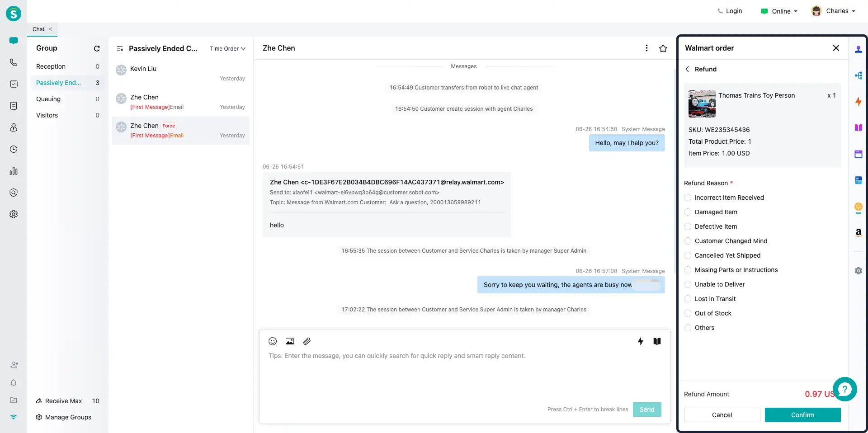Open the orange lightning icon in right rail
This screenshot has height=433, width=868.
tap(859, 102)
